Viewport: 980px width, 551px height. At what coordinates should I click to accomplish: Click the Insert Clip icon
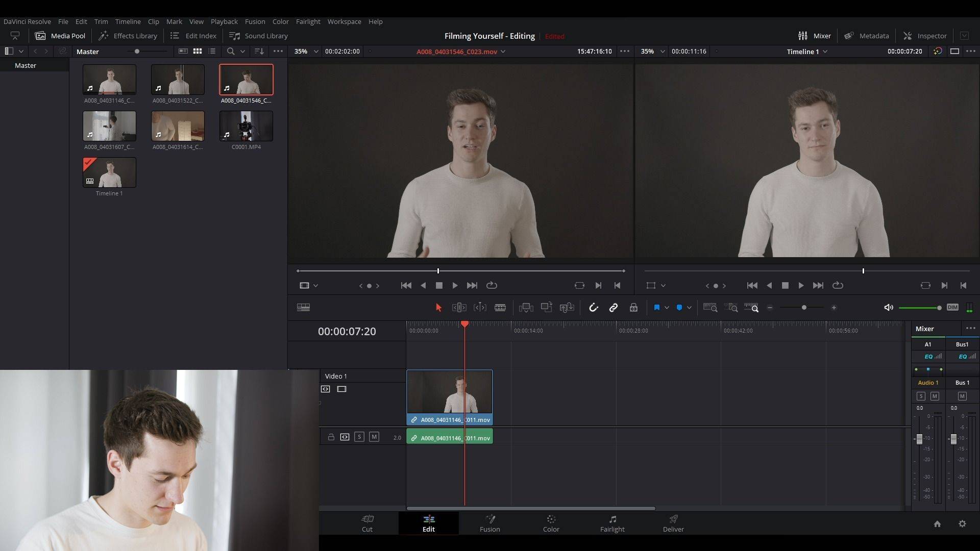pos(526,308)
